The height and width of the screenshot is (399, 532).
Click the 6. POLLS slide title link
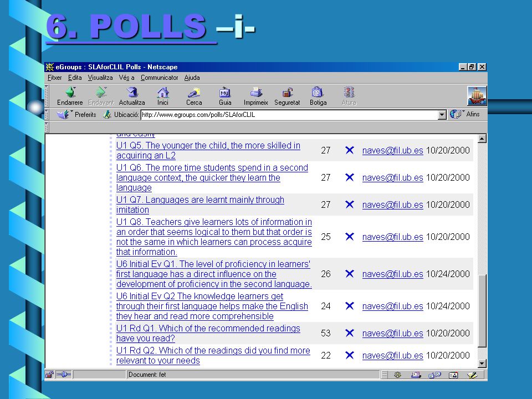(131, 27)
